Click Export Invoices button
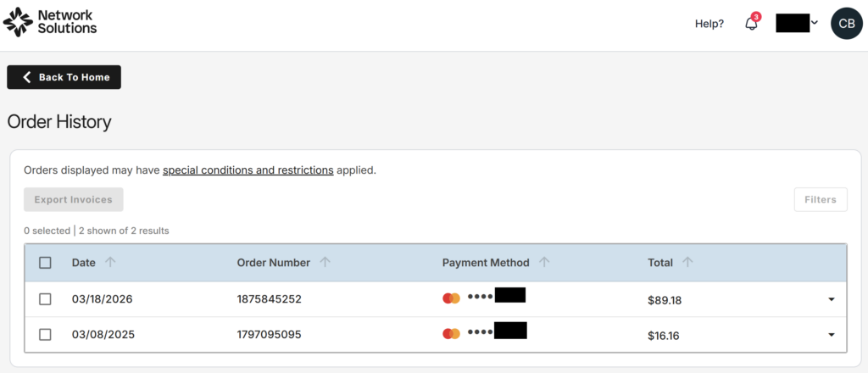The image size is (868, 373). tap(74, 200)
